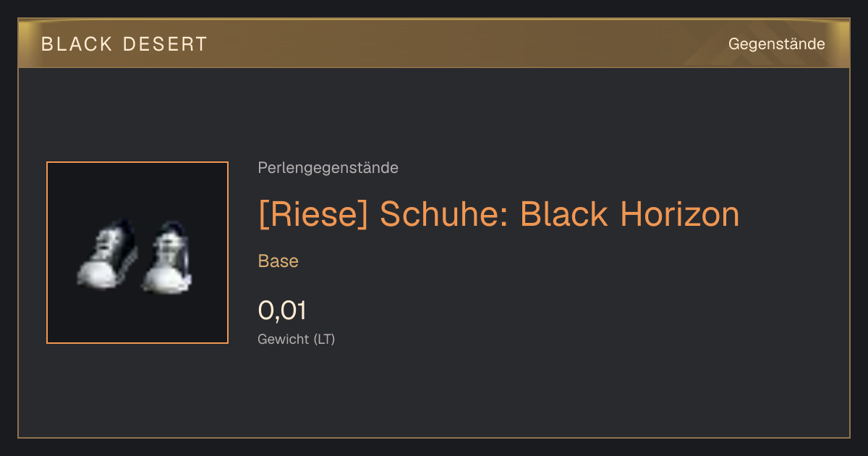Click the left shoe in the item icon

click(x=107, y=255)
